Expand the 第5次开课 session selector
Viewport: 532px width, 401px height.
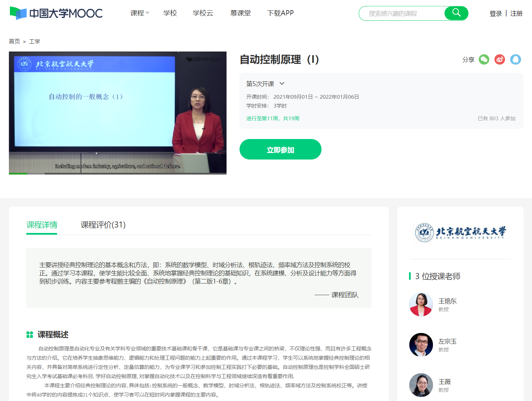coord(265,84)
